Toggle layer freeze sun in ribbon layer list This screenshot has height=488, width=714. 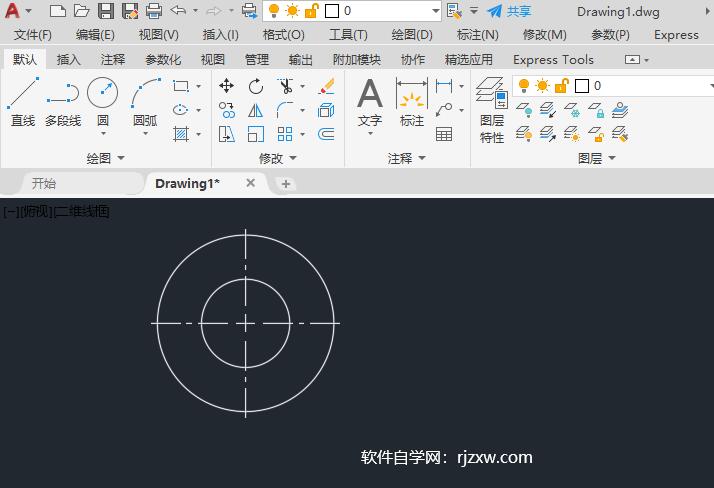[x=542, y=85]
